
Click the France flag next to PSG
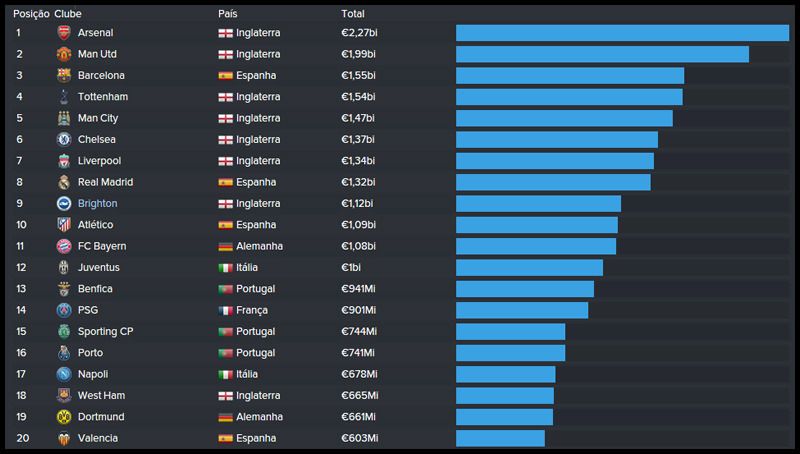[225, 310]
